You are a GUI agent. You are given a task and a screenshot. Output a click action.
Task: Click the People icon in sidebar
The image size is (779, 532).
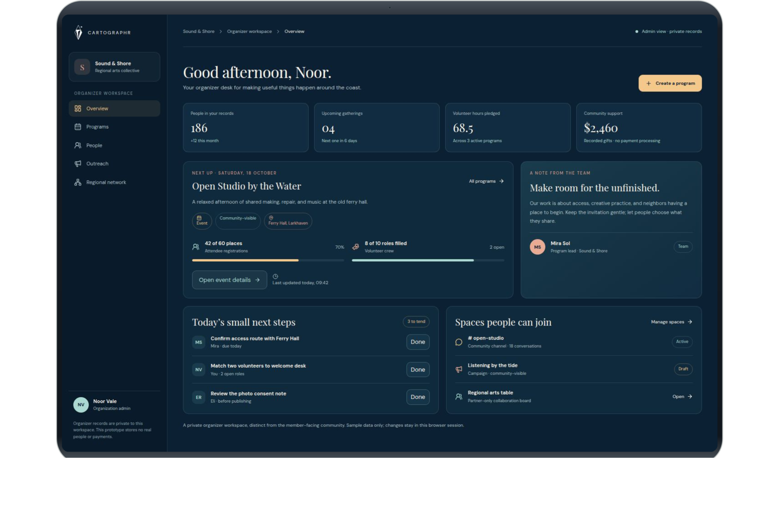(78, 145)
